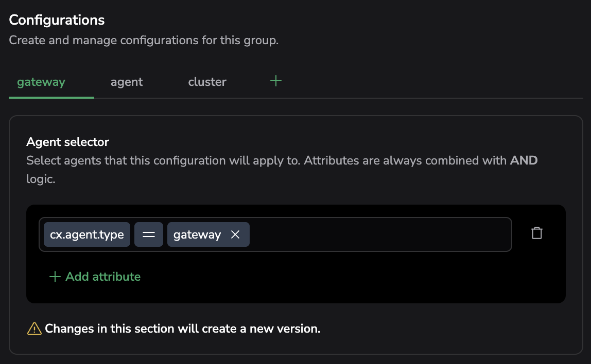Open the cx.agent.type attribute key chip
591x364 pixels.
coord(87,235)
